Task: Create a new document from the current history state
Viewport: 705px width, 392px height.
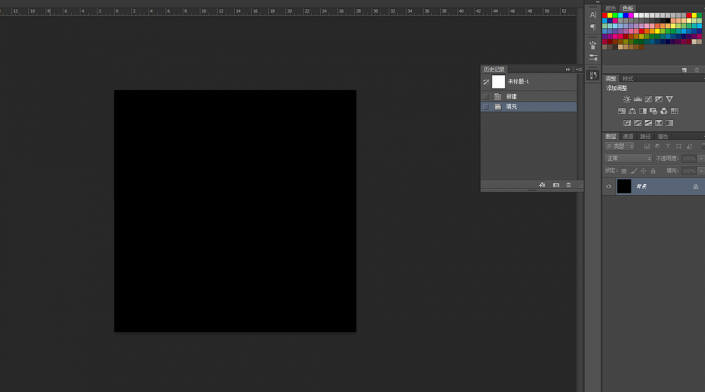Action: (542, 185)
